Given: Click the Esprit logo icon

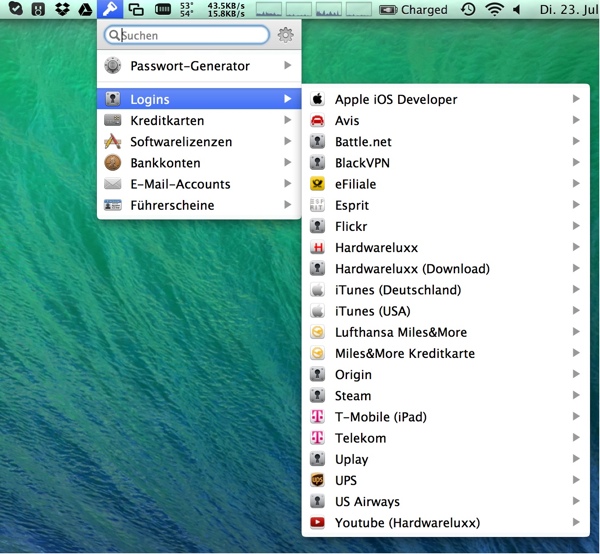Looking at the screenshot, I should coord(317,205).
